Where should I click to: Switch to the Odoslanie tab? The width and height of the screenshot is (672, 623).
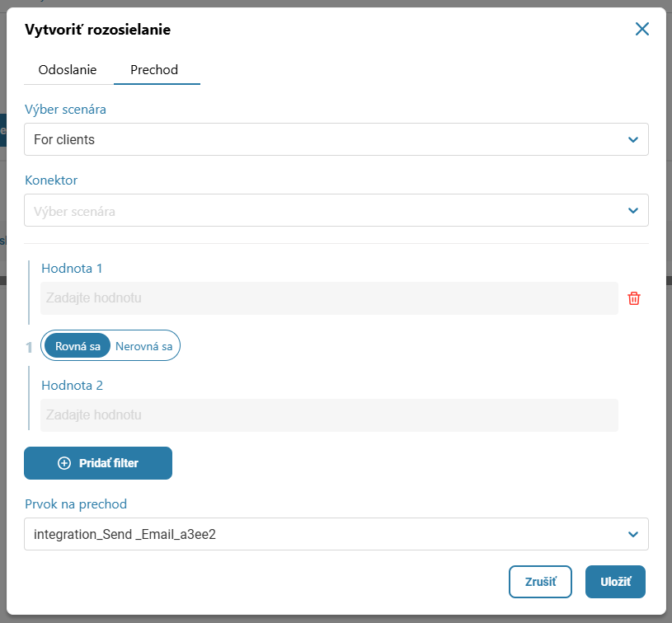[68, 70]
